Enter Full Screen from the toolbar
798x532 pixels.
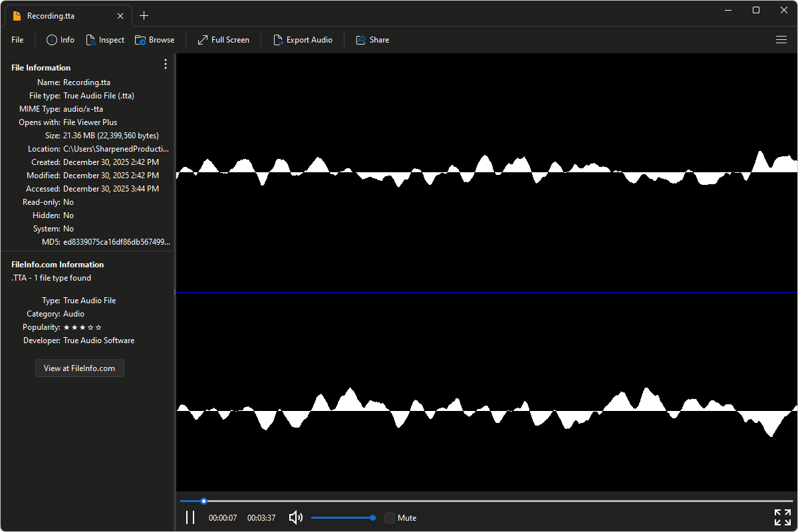coord(203,40)
